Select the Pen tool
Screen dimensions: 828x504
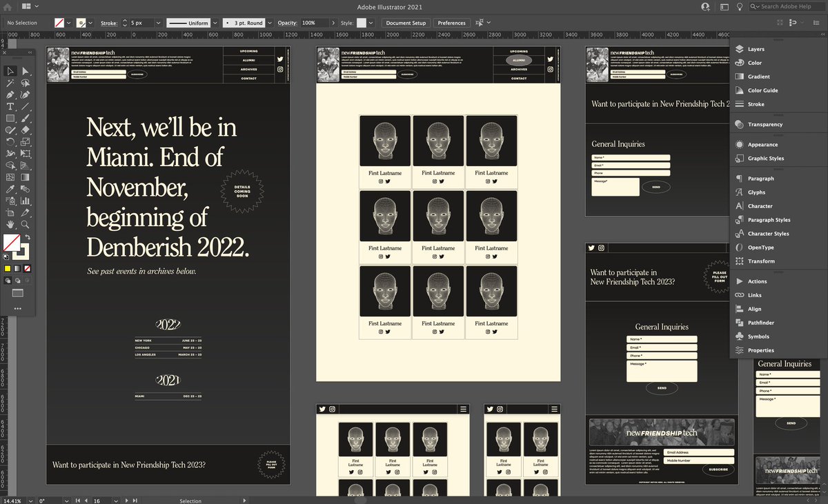pos(11,94)
